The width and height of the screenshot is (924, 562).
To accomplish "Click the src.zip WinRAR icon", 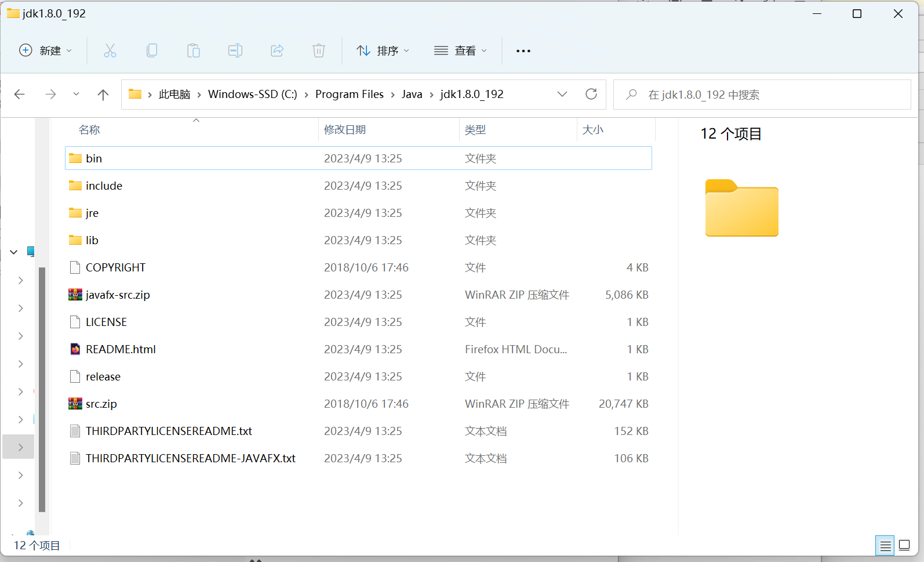I will click(75, 404).
